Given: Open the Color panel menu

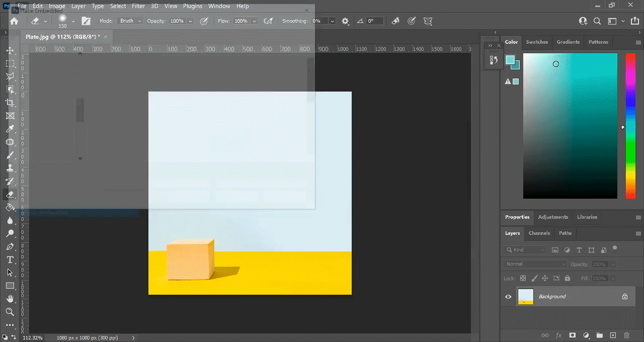Looking at the screenshot, I should 638,42.
